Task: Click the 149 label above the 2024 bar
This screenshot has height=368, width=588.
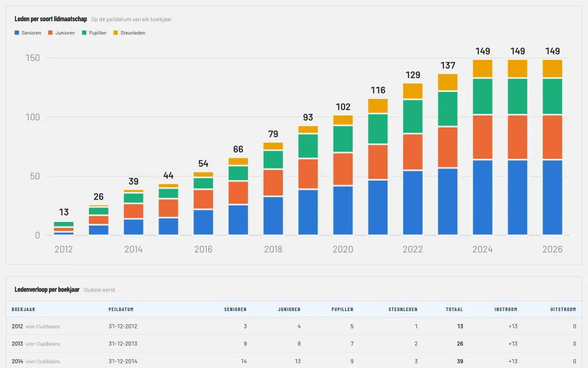Action: tap(482, 51)
